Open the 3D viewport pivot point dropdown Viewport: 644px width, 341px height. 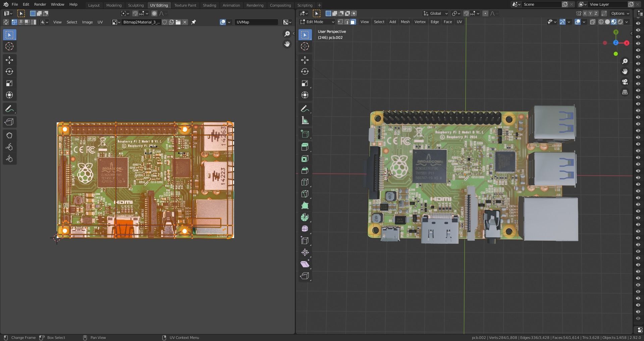[x=455, y=13]
